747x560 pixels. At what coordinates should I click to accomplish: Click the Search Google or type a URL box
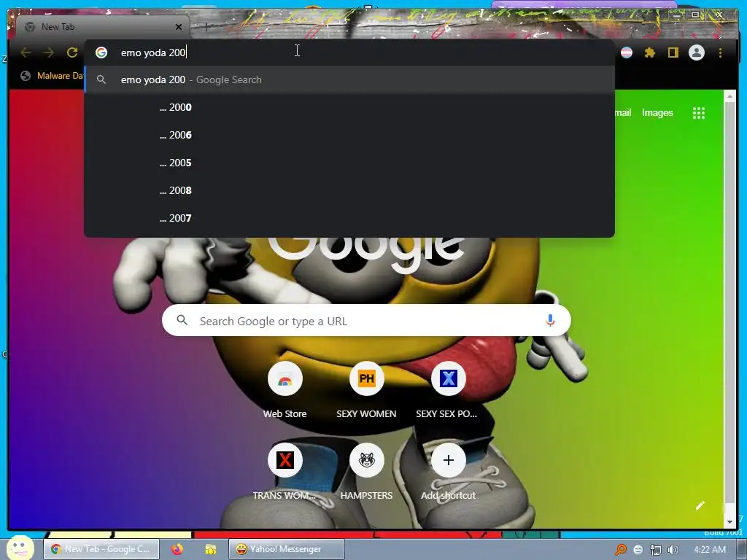pos(366,321)
